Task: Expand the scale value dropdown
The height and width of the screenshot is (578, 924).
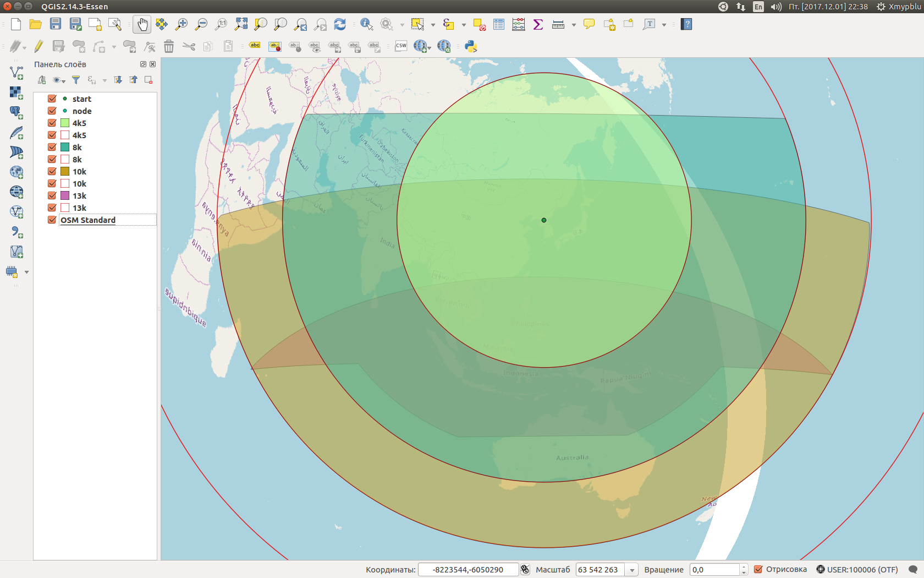Action: 632,570
